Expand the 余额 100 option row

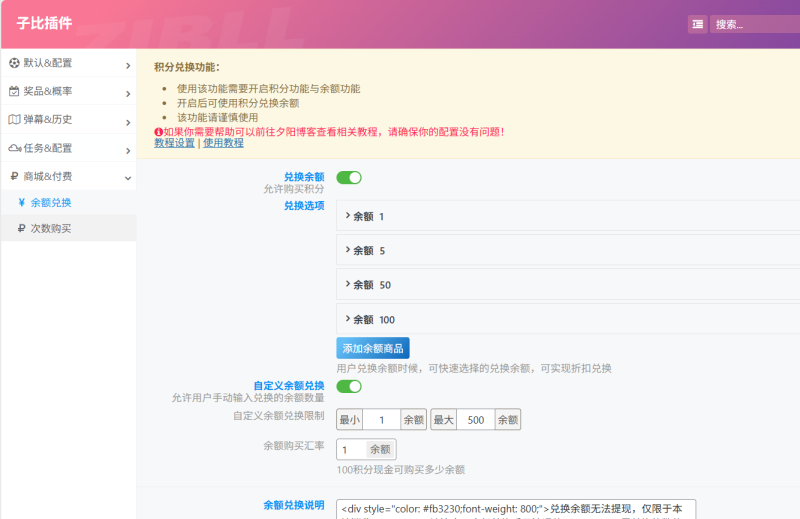[x=568, y=319]
